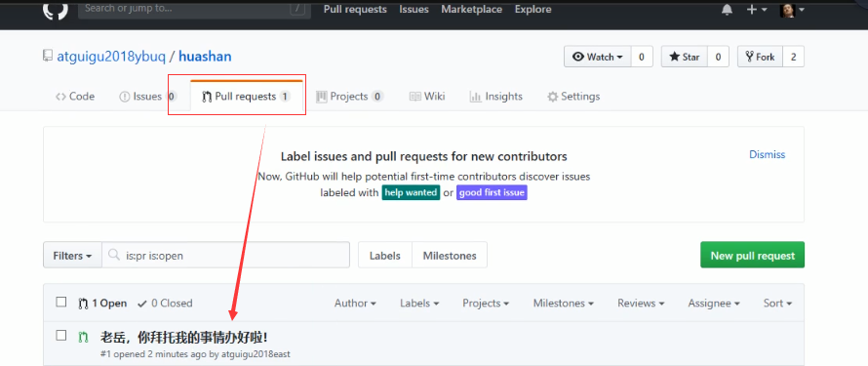Expand the Projects filter dropdown

[x=486, y=303]
